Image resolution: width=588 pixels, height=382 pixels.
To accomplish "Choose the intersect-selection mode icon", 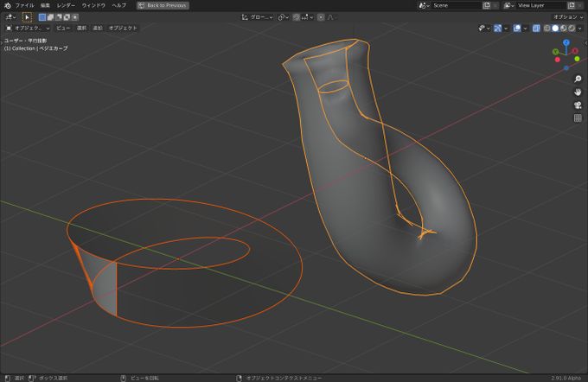I will coord(75,17).
